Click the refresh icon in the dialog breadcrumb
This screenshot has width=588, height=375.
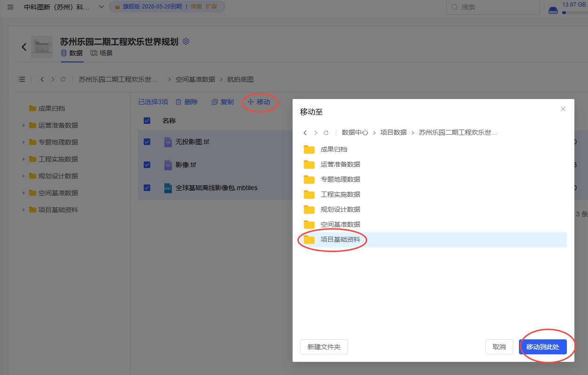pyautogui.click(x=326, y=133)
